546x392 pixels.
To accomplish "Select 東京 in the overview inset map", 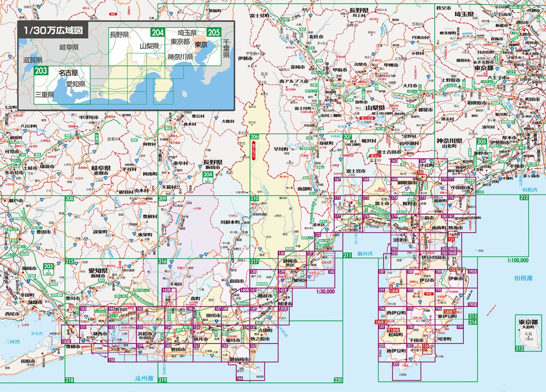I will [x=201, y=45].
